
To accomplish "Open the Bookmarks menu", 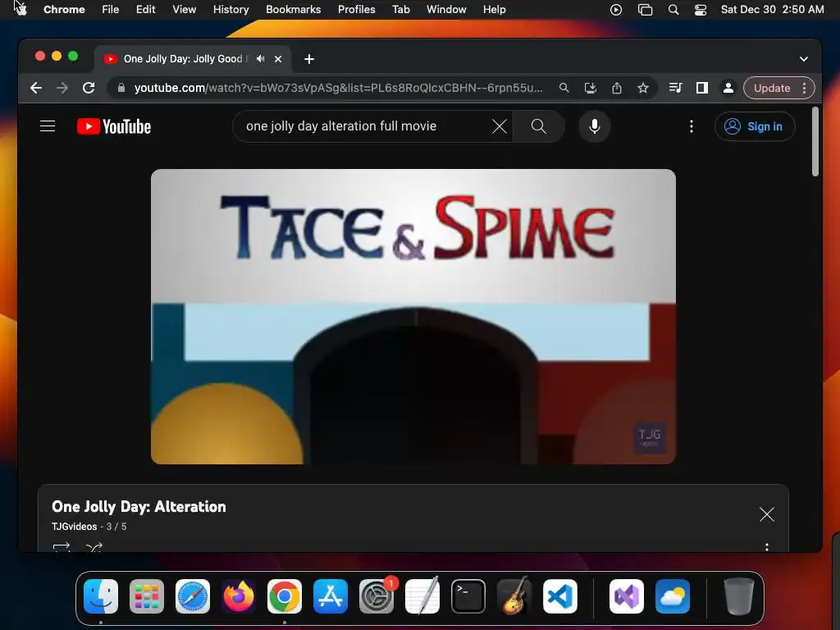I will tap(293, 9).
